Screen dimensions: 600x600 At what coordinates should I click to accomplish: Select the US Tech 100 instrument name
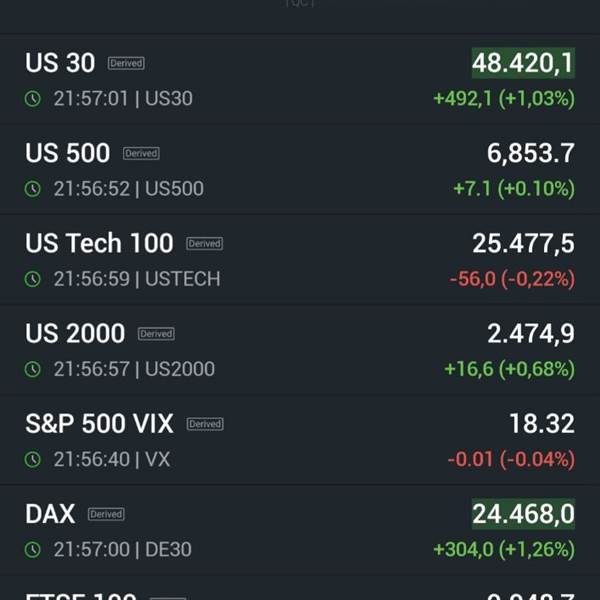point(99,243)
